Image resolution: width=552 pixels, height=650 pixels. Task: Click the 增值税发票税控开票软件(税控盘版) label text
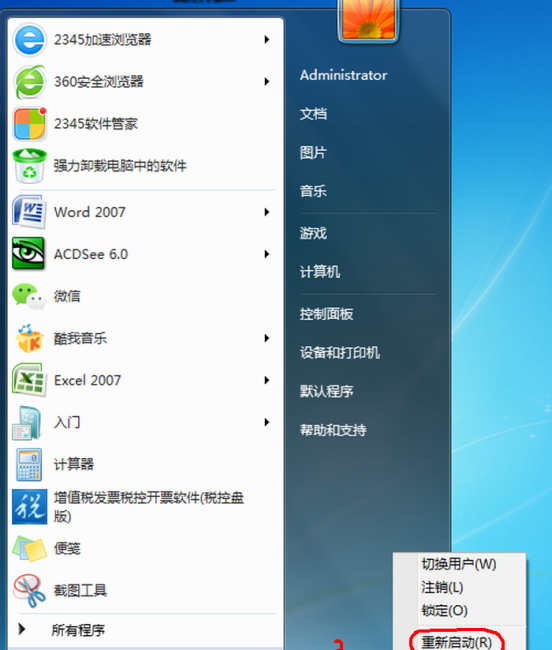click(x=149, y=507)
